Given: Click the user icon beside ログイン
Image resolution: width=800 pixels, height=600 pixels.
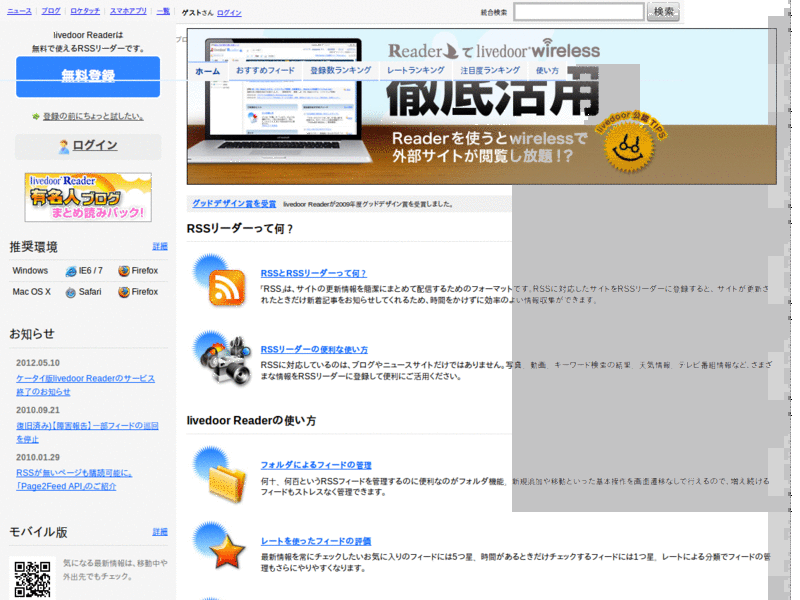Looking at the screenshot, I should pyautogui.click(x=64, y=146).
